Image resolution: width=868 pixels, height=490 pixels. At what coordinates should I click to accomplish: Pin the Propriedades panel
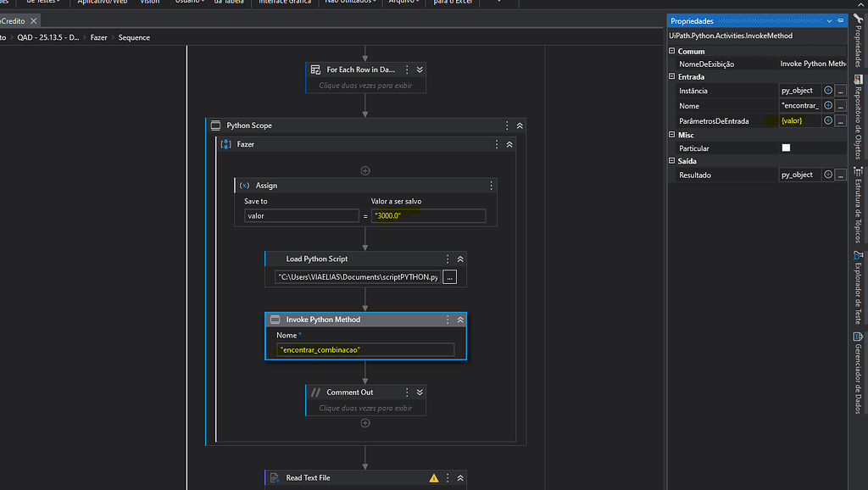click(x=841, y=21)
